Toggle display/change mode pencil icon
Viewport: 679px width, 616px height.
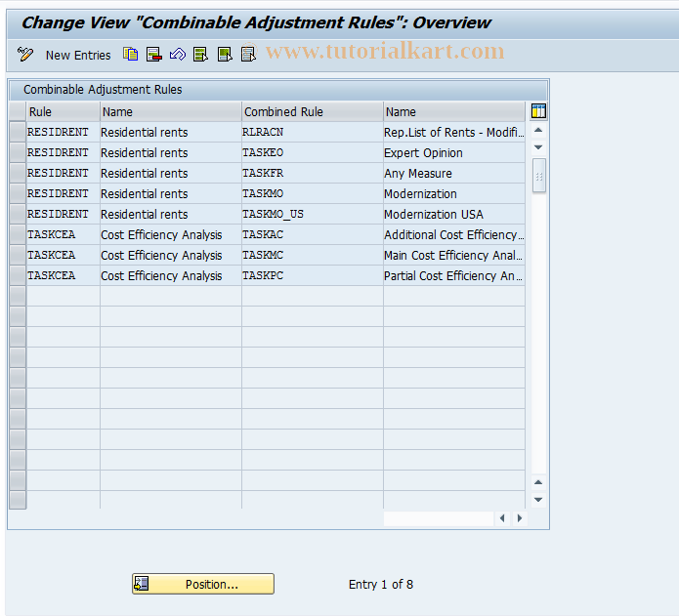[x=25, y=55]
